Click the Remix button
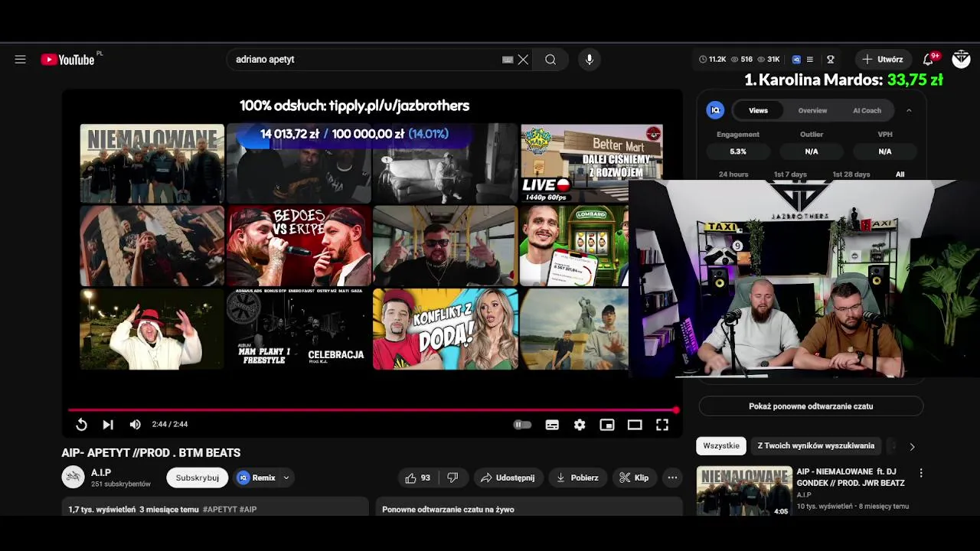This screenshot has width=980, height=551. (x=256, y=478)
